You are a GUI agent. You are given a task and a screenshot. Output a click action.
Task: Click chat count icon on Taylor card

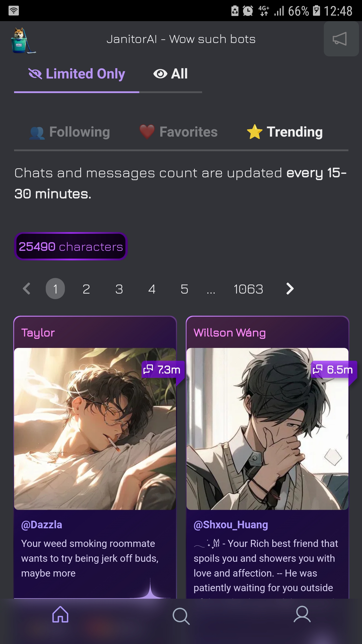click(x=148, y=369)
